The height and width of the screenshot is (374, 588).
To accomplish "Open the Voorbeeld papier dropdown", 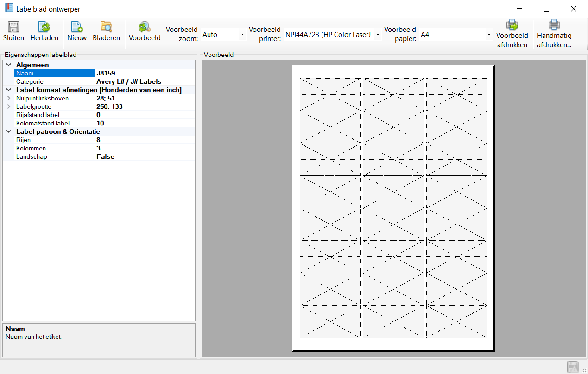I will [488, 35].
